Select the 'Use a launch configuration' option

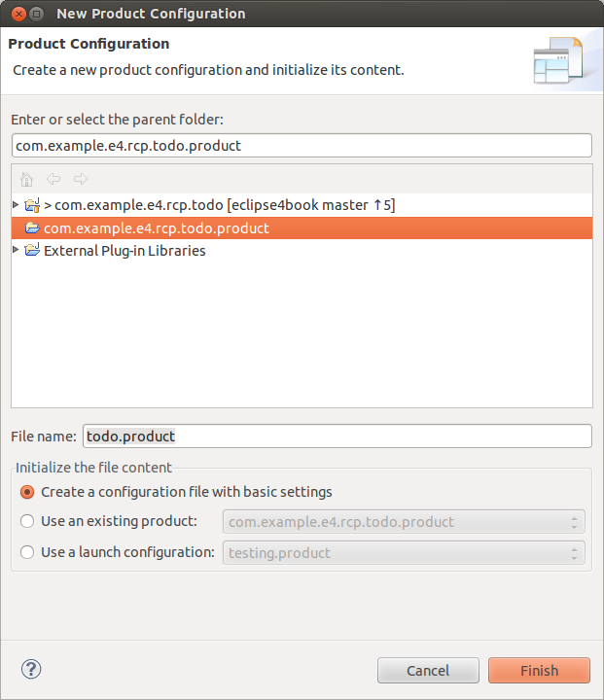pos(27,552)
